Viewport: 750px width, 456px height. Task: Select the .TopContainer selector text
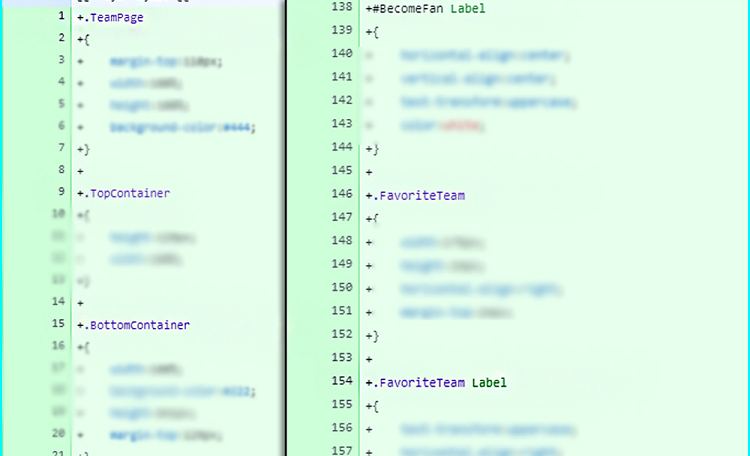[126, 192]
